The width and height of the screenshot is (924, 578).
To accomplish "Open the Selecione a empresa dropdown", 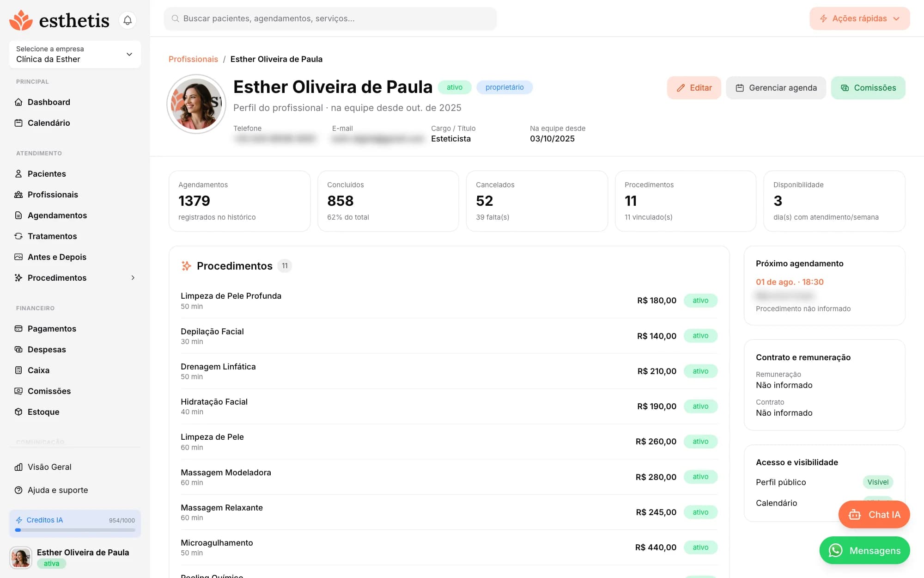I will point(75,54).
